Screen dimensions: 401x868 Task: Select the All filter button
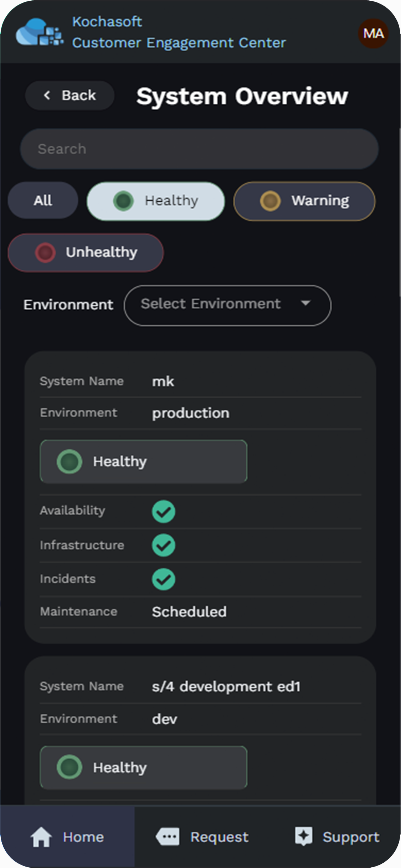(43, 200)
